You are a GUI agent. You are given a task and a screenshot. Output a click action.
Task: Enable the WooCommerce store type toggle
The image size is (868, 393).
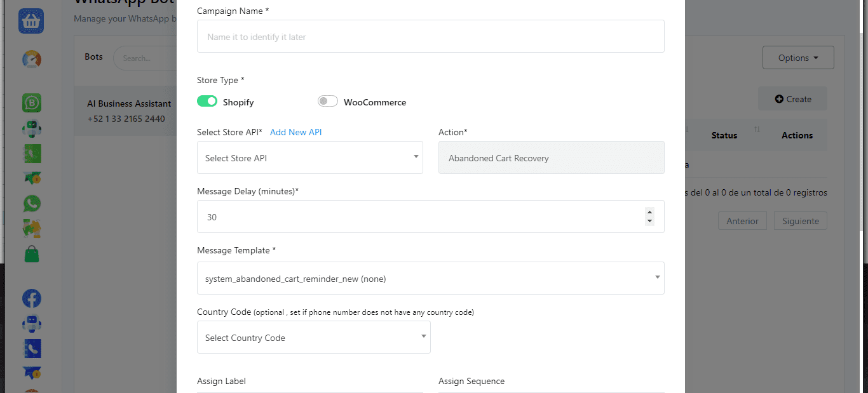[x=328, y=102]
